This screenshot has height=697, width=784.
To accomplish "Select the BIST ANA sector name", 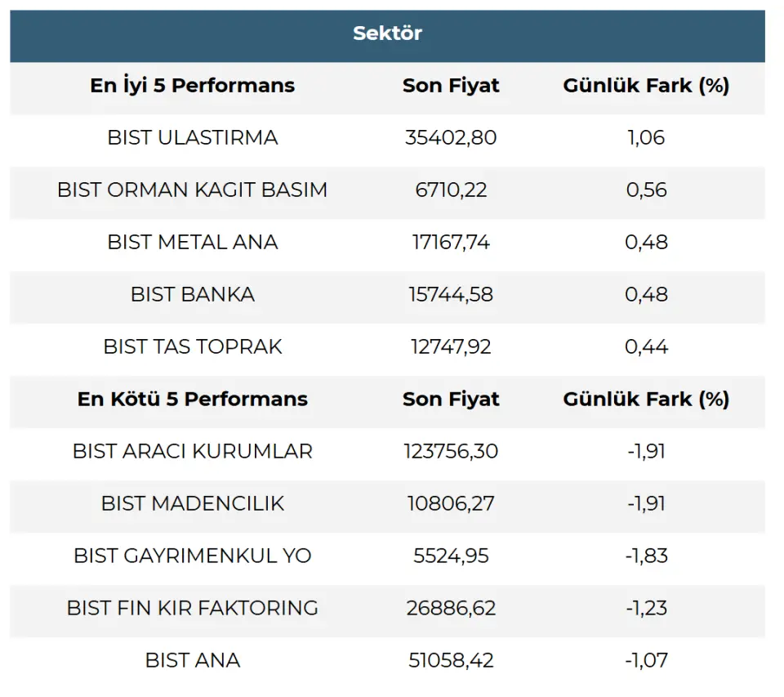I will tap(193, 660).
